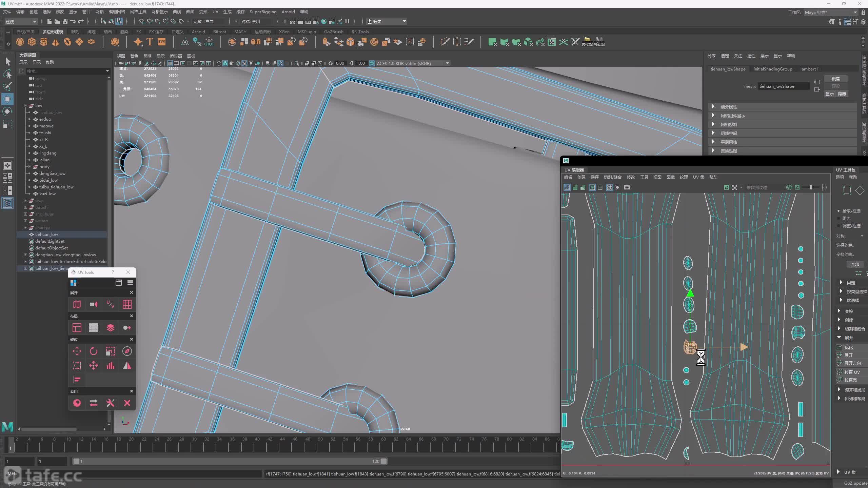Click the pink X icon in UV Tools

pos(127,403)
